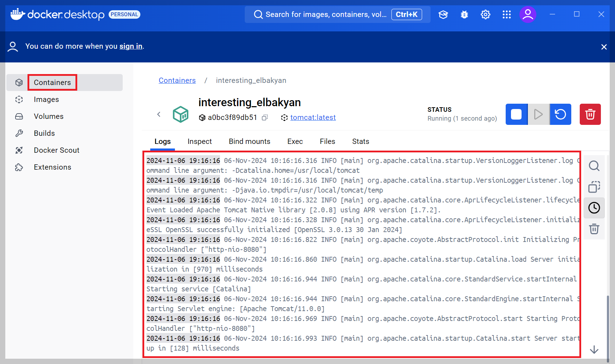Screen dimensions: 615x364
Task: Click the sign in link
Action: tap(131, 46)
